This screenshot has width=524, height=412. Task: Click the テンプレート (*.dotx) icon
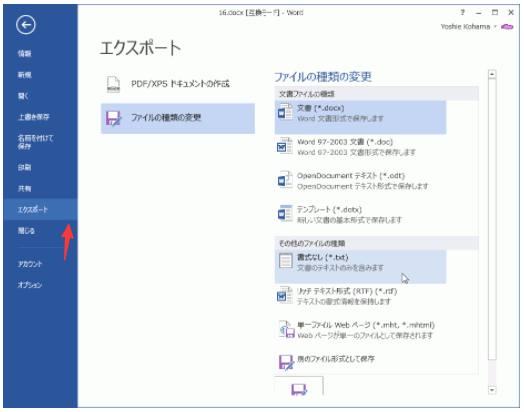[x=285, y=214]
